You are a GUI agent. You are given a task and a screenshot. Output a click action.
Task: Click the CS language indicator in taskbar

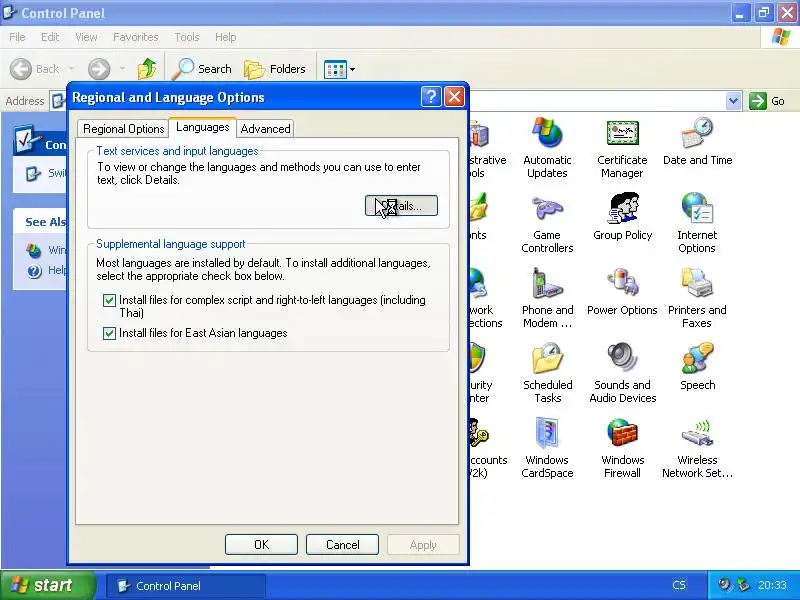pos(679,585)
